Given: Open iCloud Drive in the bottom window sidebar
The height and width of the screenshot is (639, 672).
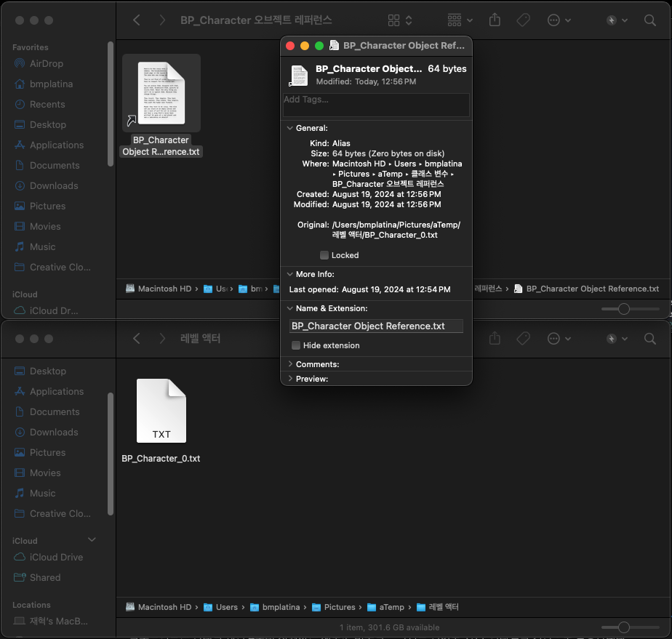Looking at the screenshot, I should pos(56,557).
